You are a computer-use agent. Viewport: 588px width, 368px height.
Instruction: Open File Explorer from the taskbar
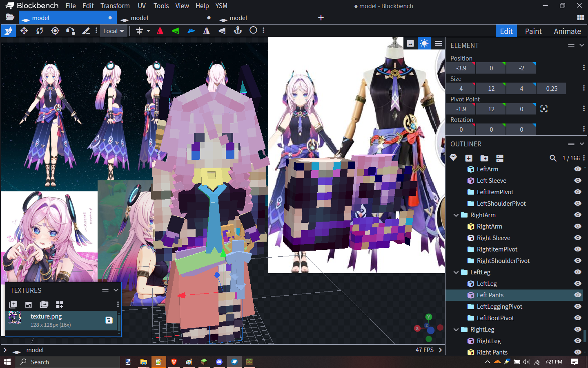point(143,362)
